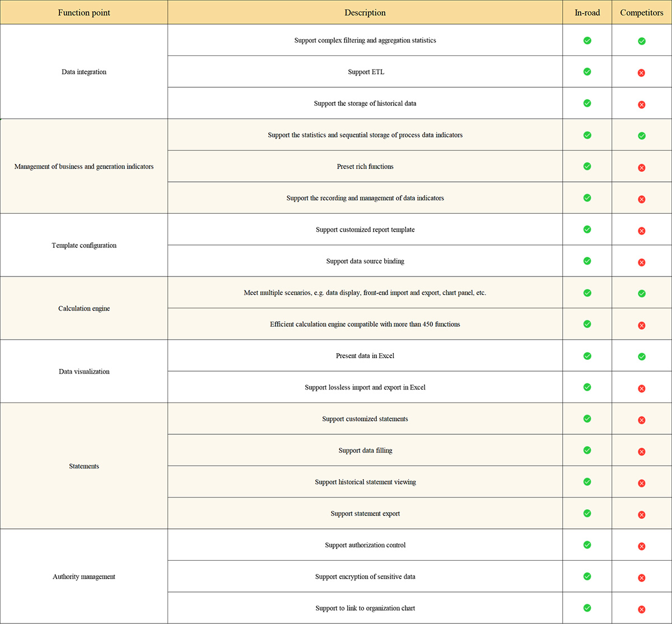Click Competitors green check for Present data in Excel

641,356
